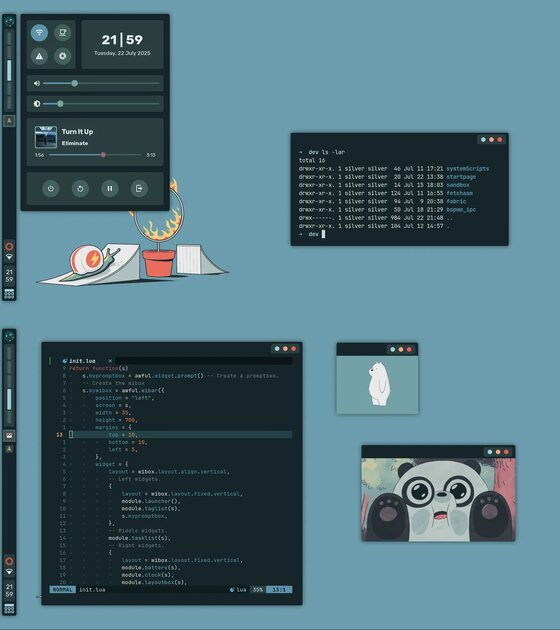The image size is (560, 630).
Task: Click the lua filetype indicator in statusline
Action: (x=238, y=590)
